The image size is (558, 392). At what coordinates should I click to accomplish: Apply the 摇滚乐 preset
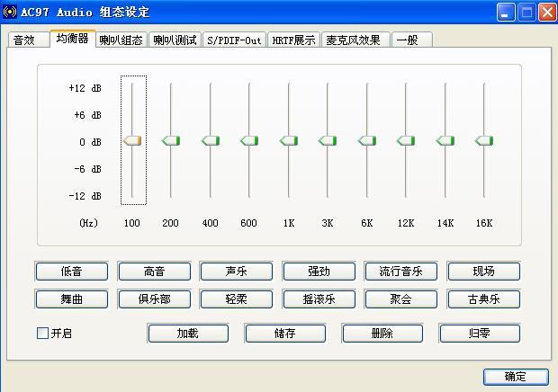(x=319, y=298)
